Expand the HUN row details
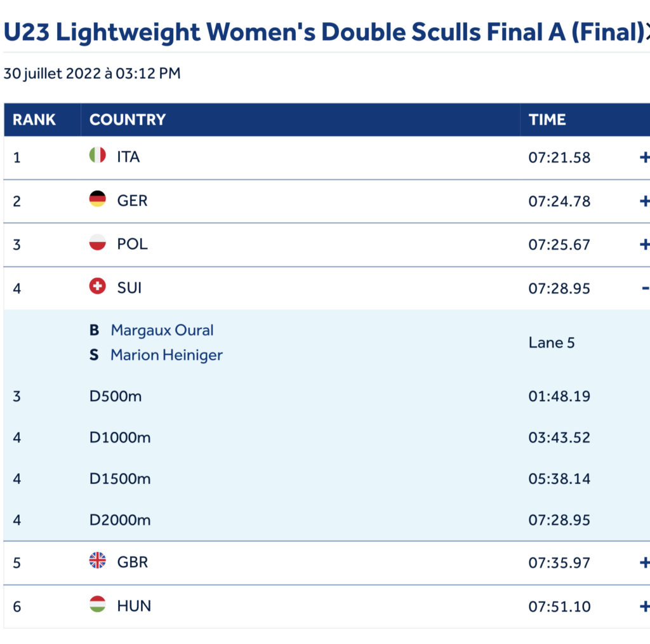The image size is (650, 644). pos(644,607)
